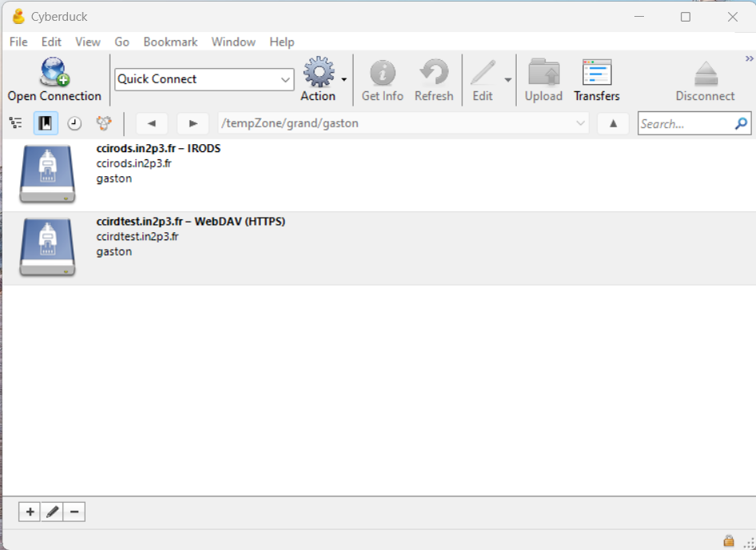
Task: Edit selected bookmark with pencil button
Action: pyautogui.click(x=52, y=512)
